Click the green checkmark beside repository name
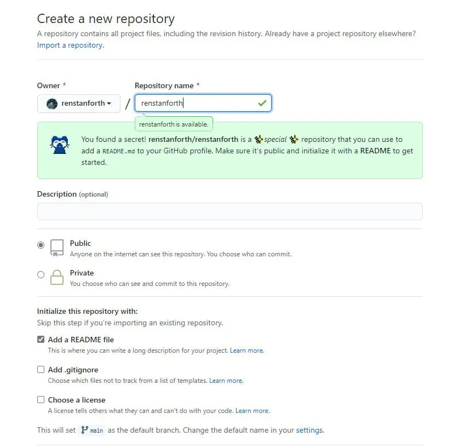The image size is (476, 448). click(262, 103)
